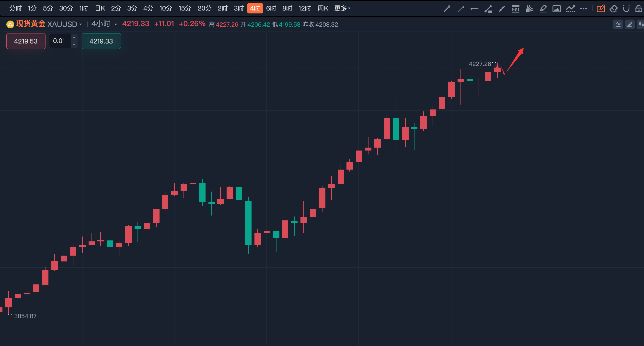Screen dimensions: 644x346
Task: Select the Gann fan drawing tool
Action: coord(529,9)
